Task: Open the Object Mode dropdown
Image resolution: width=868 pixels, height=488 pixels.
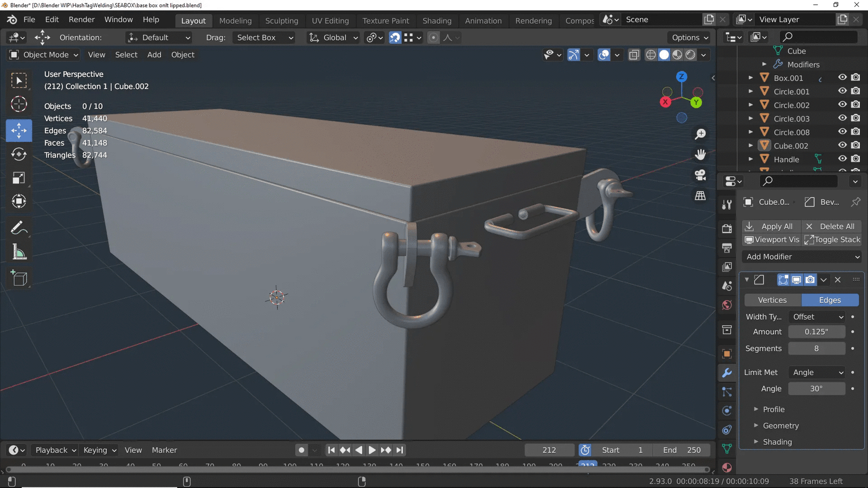Action: pyautogui.click(x=44, y=55)
